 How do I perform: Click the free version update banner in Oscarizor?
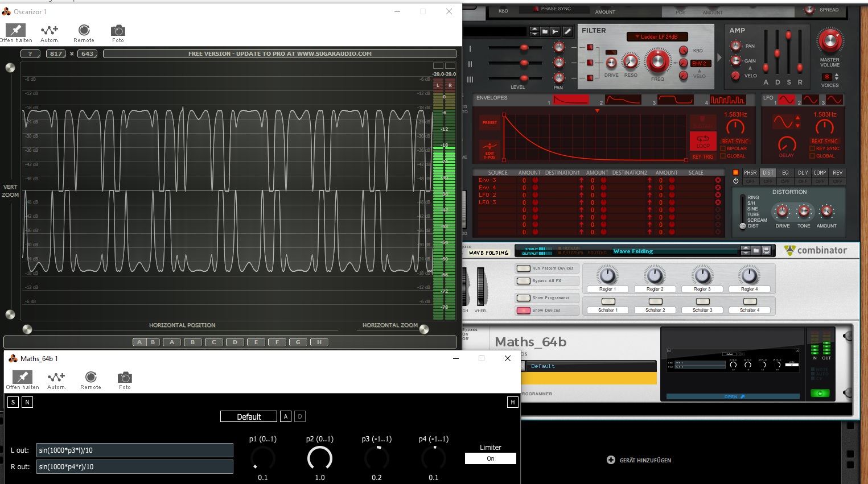pyautogui.click(x=279, y=53)
